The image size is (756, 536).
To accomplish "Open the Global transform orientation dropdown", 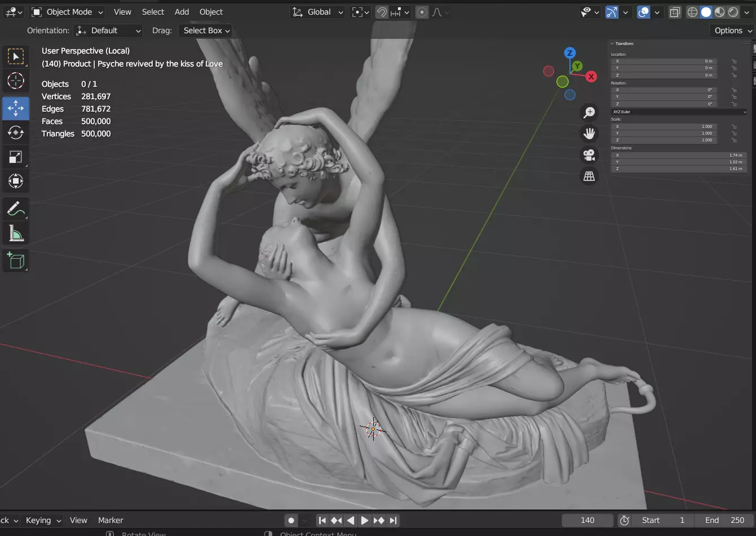I will 317,12.
